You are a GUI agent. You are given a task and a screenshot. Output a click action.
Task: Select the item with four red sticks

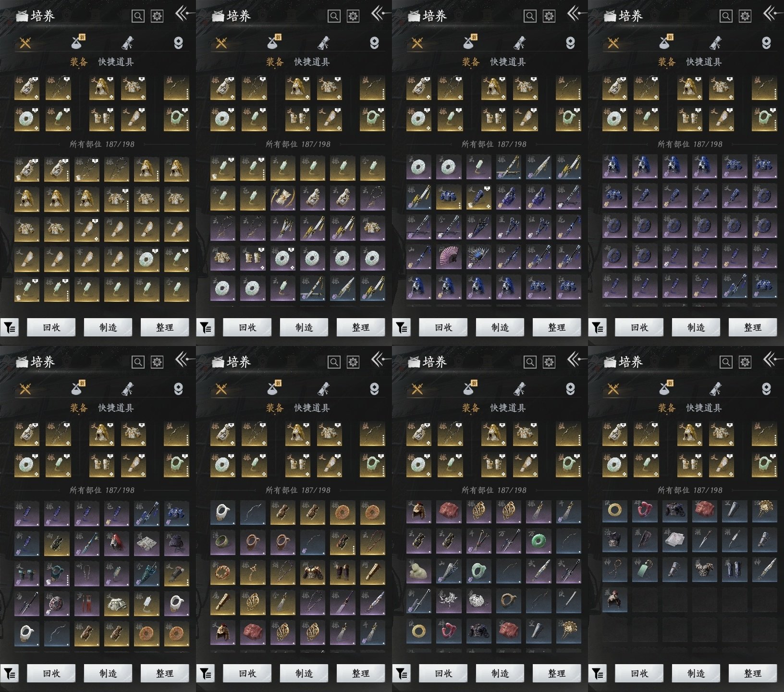[87, 603]
